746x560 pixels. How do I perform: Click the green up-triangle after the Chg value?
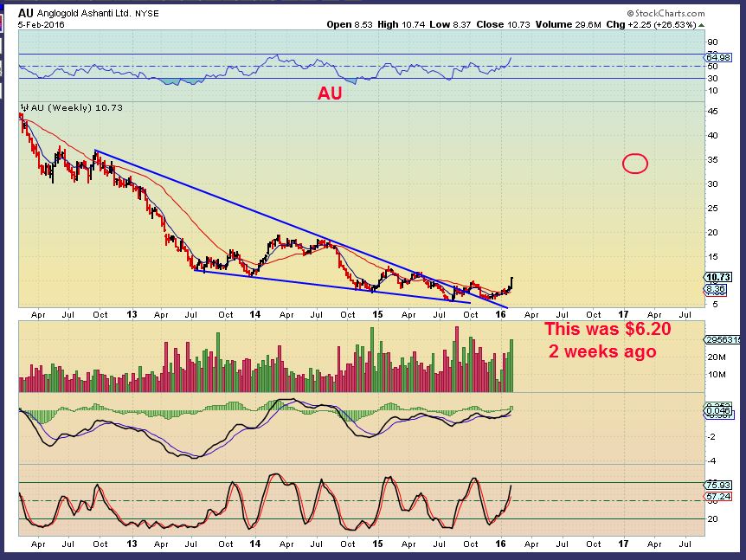click(701, 25)
